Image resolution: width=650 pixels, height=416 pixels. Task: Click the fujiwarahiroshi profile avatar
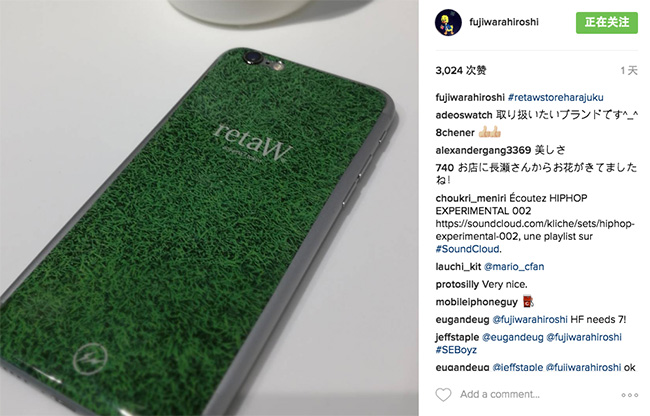click(x=448, y=22)
